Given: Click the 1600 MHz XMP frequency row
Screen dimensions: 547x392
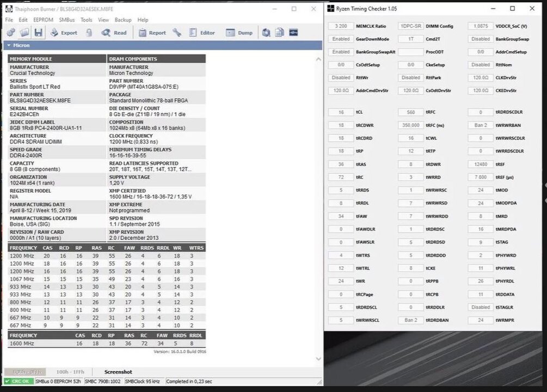Looking at the screenshot, I should click(x=107, y=344).
